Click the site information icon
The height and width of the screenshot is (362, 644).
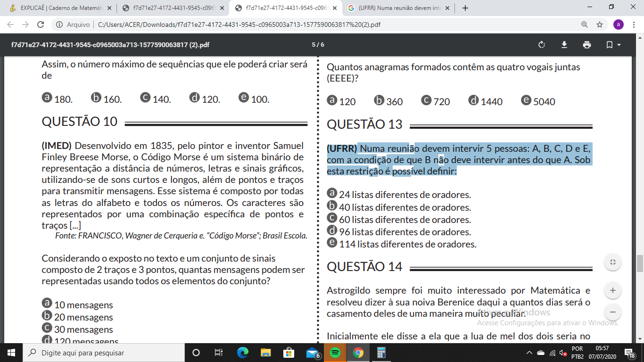pyautogui.click(x=59, y=25)
